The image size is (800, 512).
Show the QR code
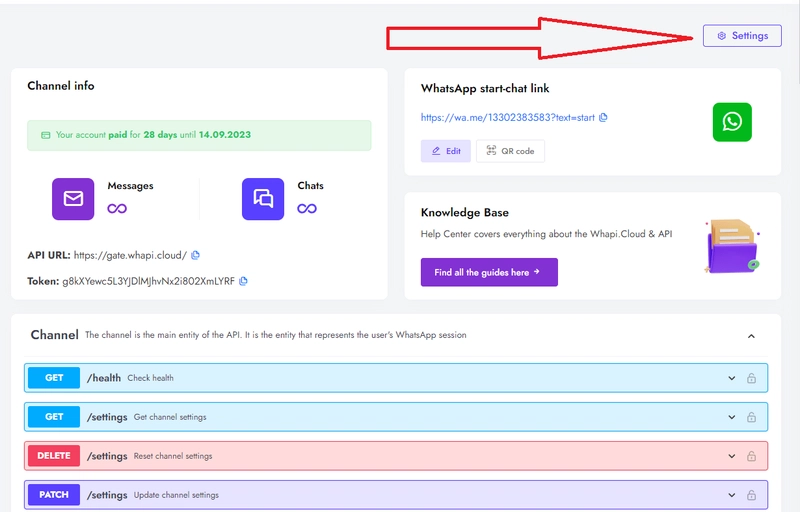[x=510, y=151]
